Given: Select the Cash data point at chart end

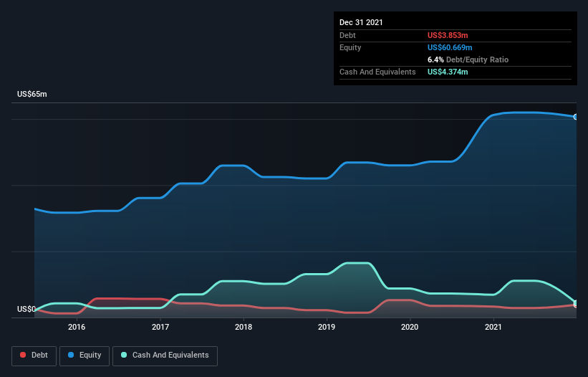Looking at the screenshot, I should click(576, 302).
